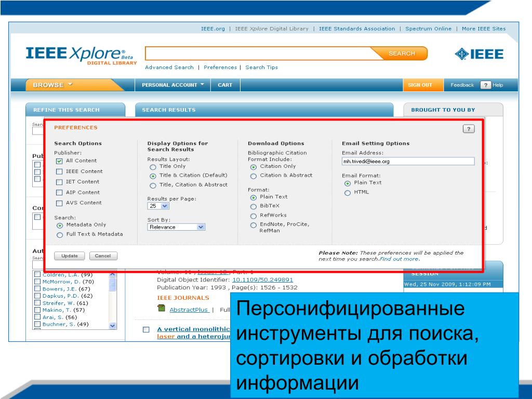Viewport: 532px width, 399px height.
Task: Open the Personal Account menu
Action: coord(172,85)
